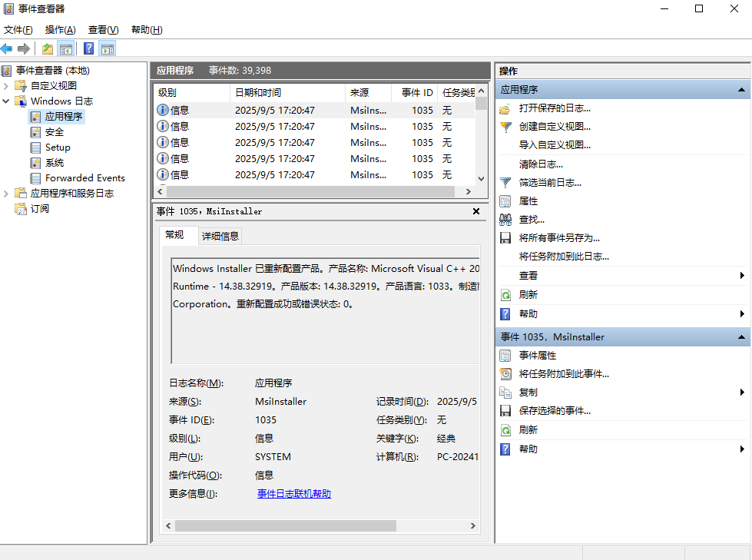Open the 帮助(H) menu
This screenshot has width=752, height=560.
tap(147, 30)
